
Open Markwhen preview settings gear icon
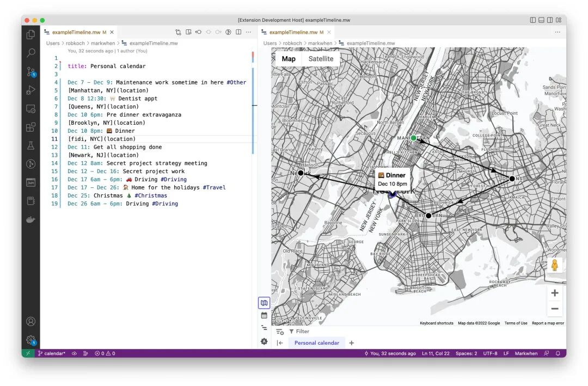click(x=264, y=341)
